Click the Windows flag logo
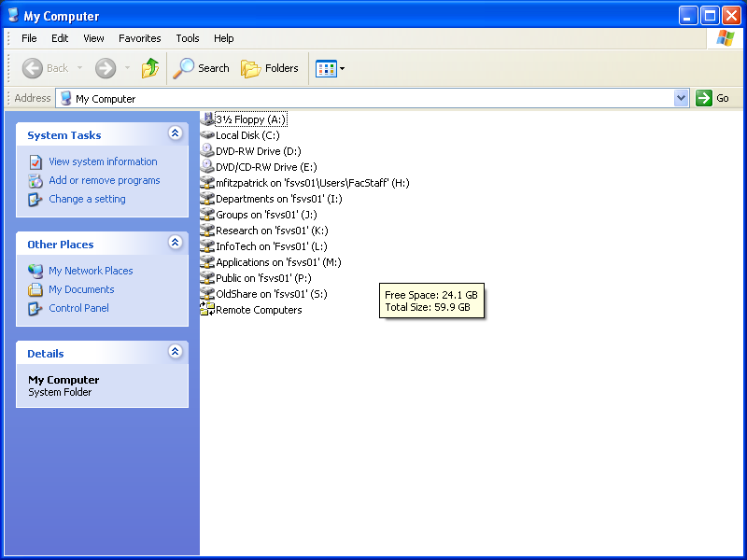This screenshot has width=747, height=560. coord(726,38)
